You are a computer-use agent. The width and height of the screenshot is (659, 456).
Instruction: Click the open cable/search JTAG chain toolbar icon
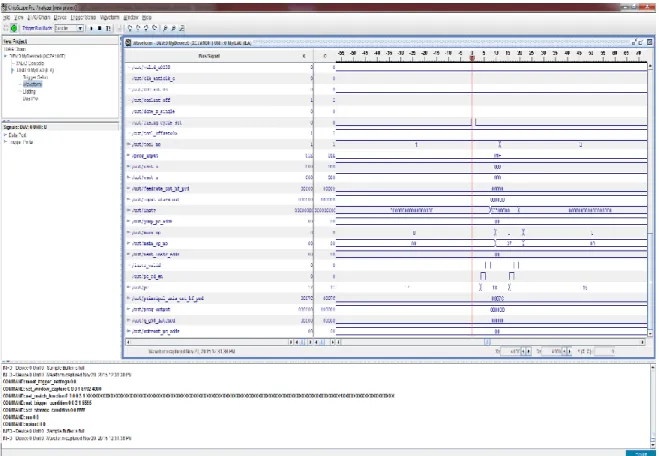click(x=6, y=28)
